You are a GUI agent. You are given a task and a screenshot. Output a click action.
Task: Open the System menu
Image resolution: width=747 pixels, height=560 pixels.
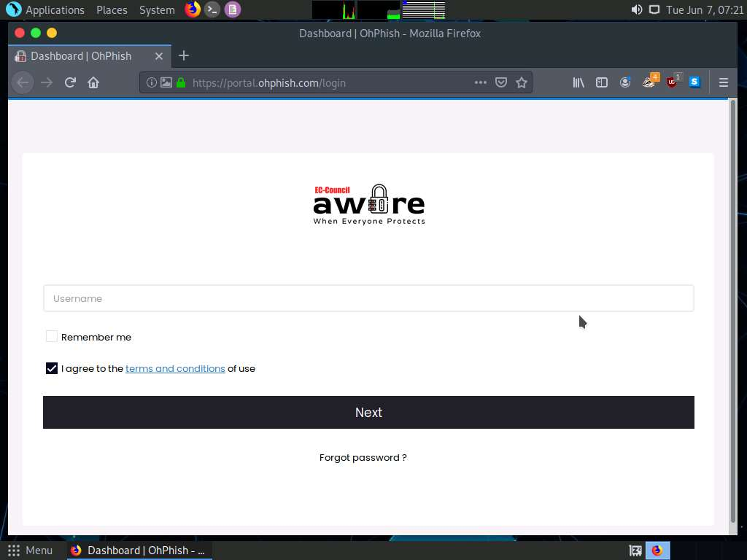(158, 10)
